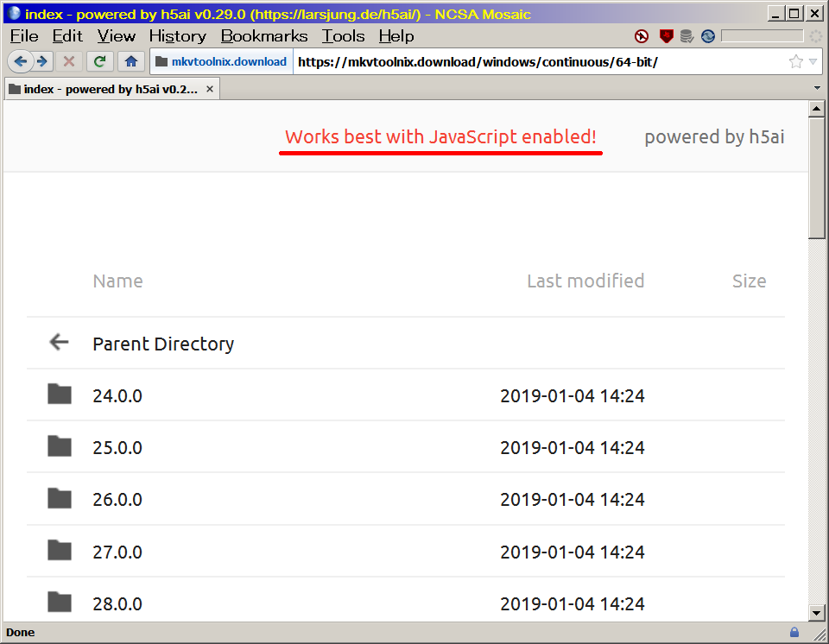Maximize the NCSA Mosaic window
Image resolution: width=829 pixels, height=644 pixels.
794,14
